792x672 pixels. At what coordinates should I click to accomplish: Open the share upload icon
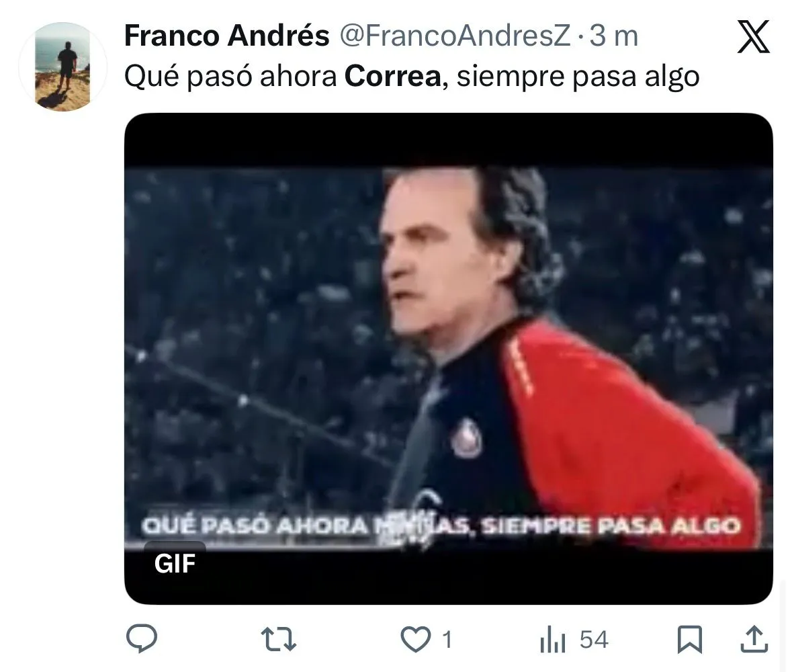(x=754, y=639)
